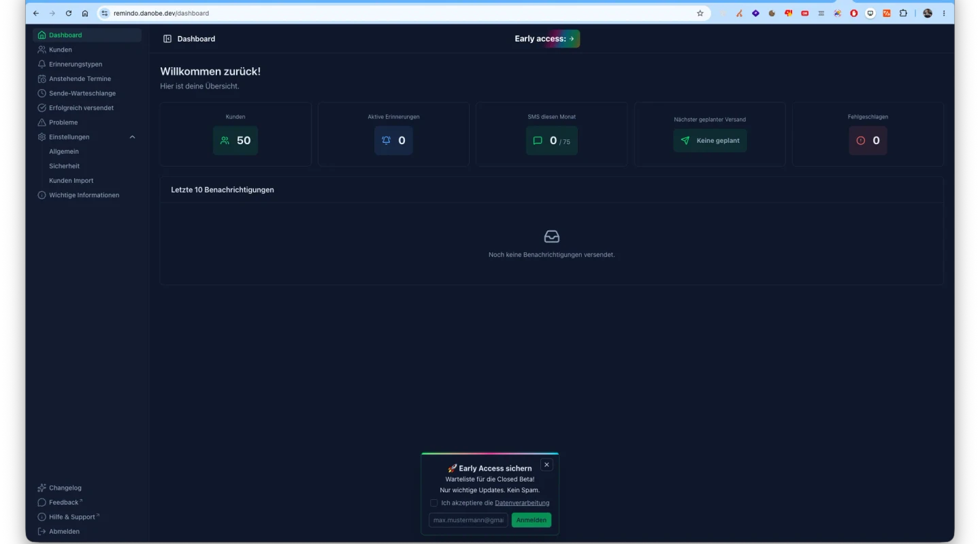Reload the page
The width and height of the screenshot is (980, 544).
[69, 13]
